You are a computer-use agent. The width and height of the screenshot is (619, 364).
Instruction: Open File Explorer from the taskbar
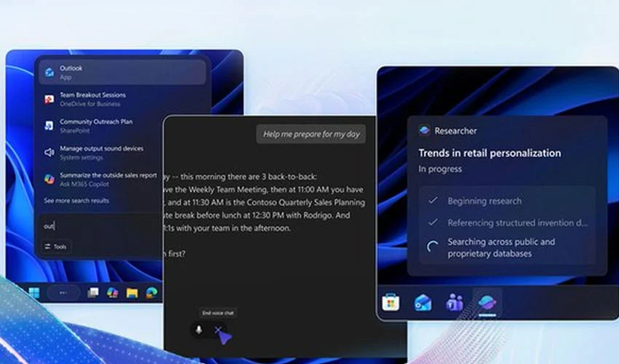(x=132, y=293)
